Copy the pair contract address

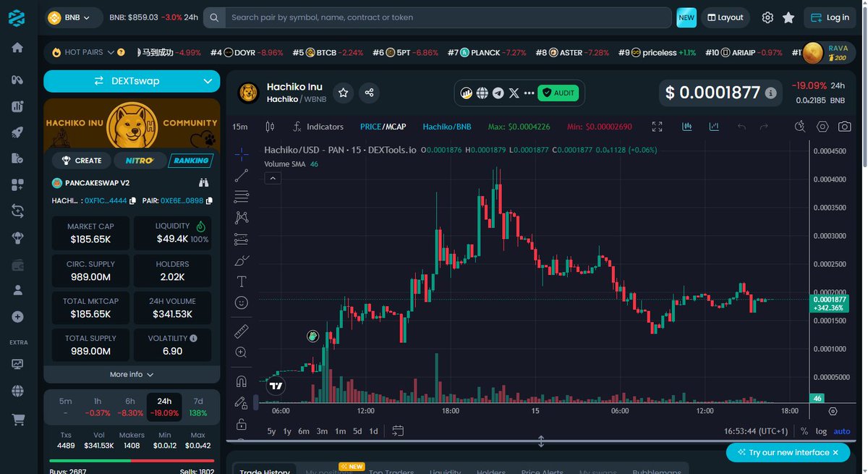click(x=209, y=200)
